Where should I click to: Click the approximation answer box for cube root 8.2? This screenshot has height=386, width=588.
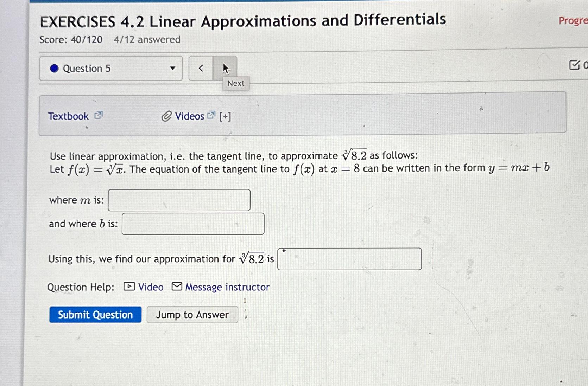click(349, 259)
